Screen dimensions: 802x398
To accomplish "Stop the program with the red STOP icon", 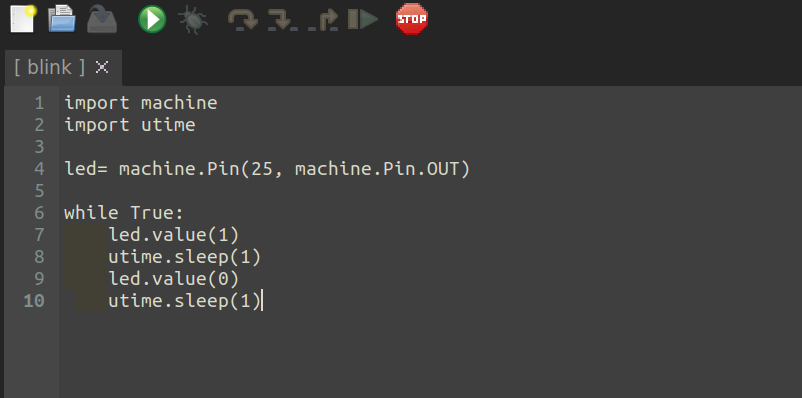I will coord(412,19).
